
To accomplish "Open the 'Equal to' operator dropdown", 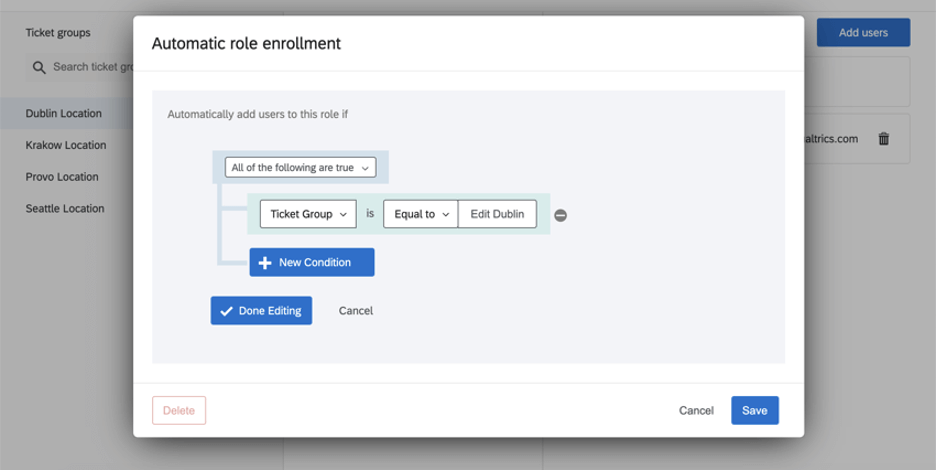I will pyautogui.click(x=420, y=214).
